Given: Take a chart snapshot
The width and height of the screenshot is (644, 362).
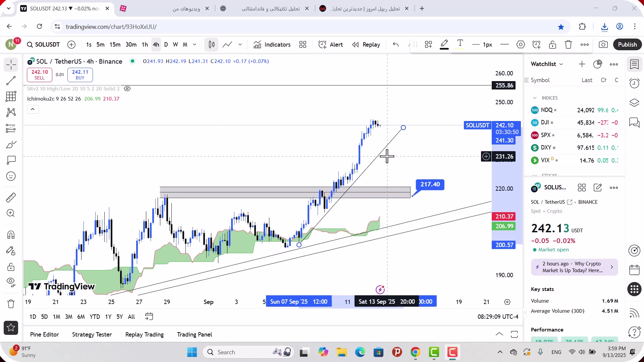Looking at the screenshot, I should 603,45.
